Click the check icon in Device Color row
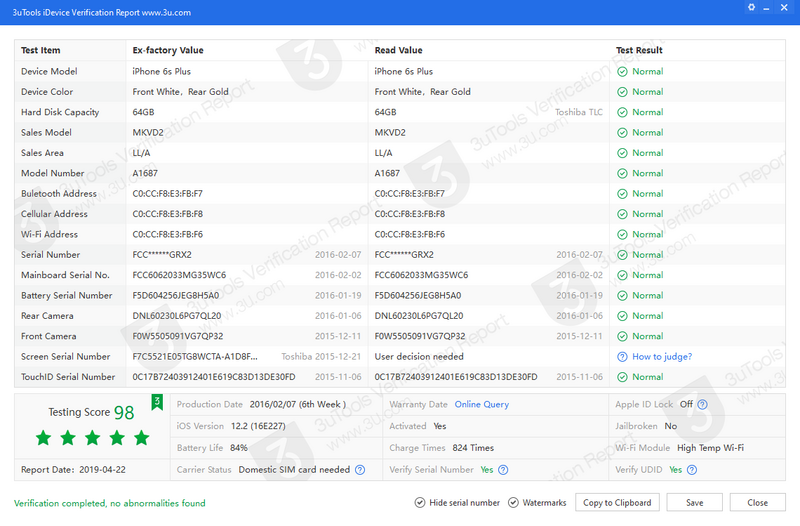This screenshot has width=800, height=526. click(x=622, y=92)
